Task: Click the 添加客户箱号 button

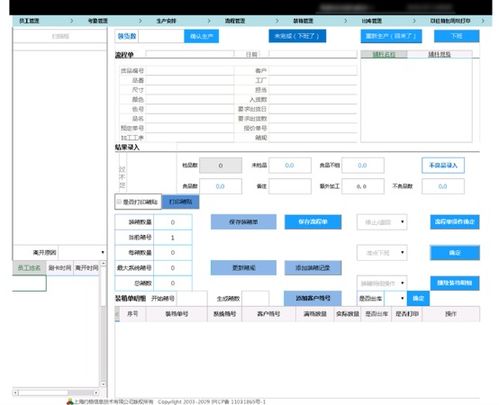Action: pyautogui.click(x=313, y=298)
